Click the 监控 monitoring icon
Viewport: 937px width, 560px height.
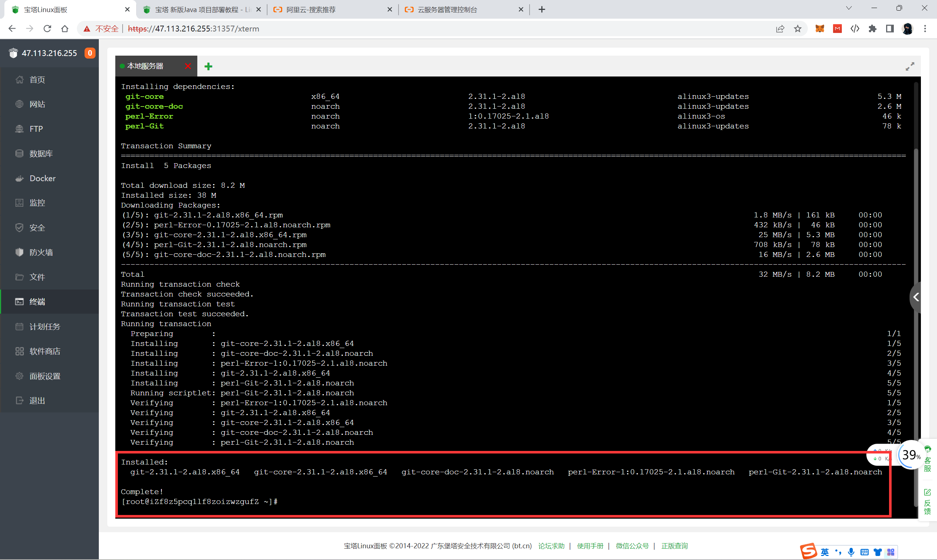[19, 203]
